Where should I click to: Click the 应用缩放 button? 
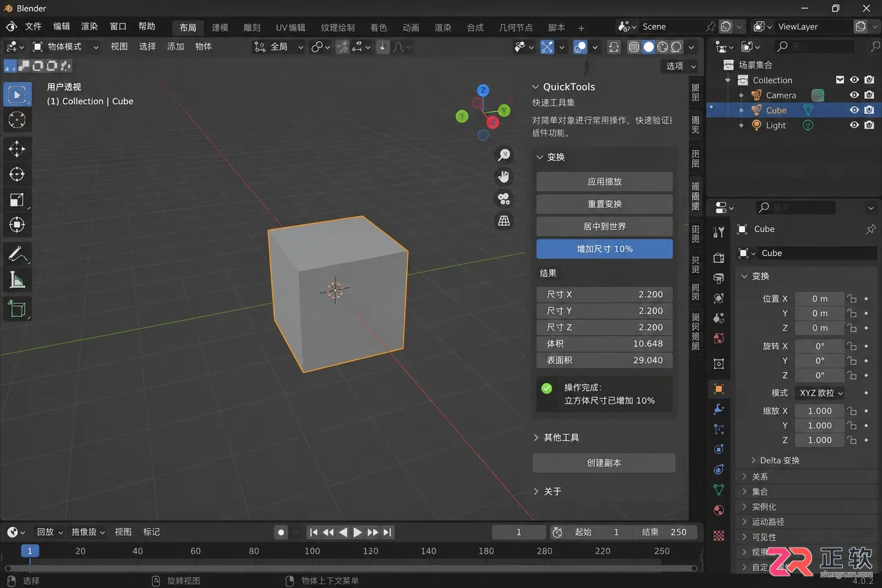[605, 182]
